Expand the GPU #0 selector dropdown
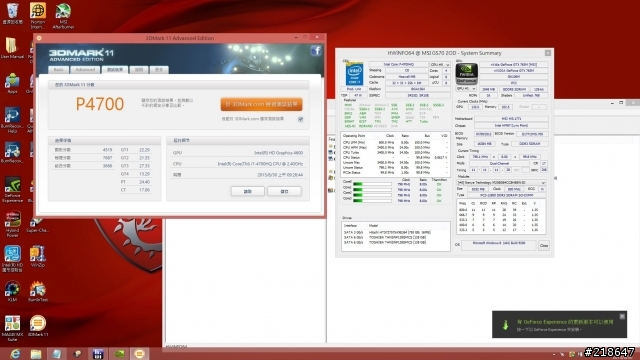The width and height of the screenshot is (640, 360). [466, 89]
